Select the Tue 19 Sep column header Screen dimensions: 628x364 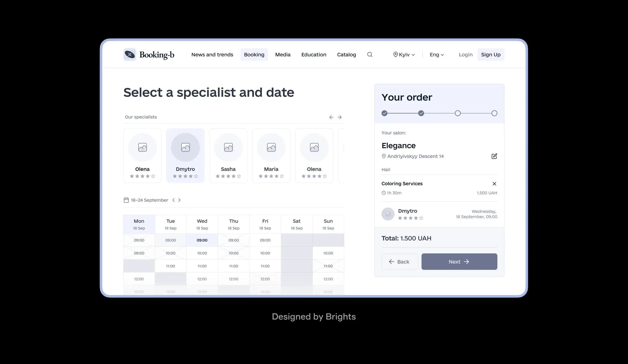(x=170, y=224)
